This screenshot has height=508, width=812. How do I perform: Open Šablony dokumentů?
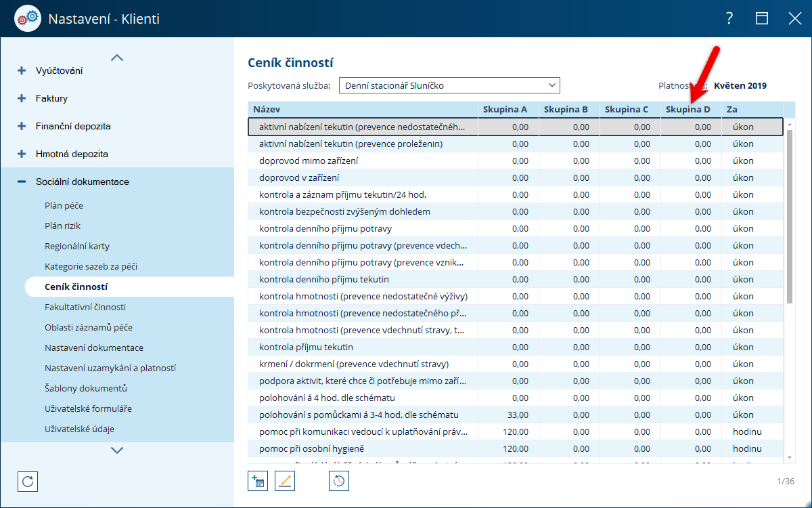(86, 388)
